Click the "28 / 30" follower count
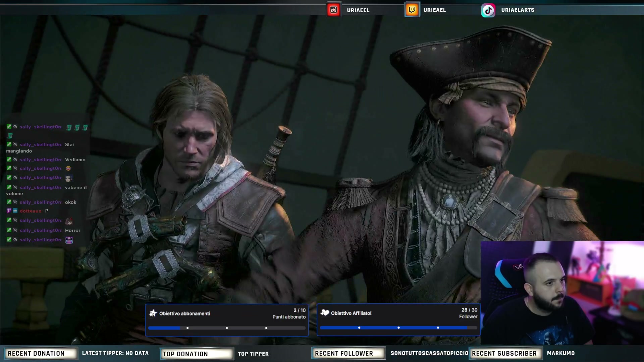This screenshot has width=644, height=362. click(x=469, y=310)
